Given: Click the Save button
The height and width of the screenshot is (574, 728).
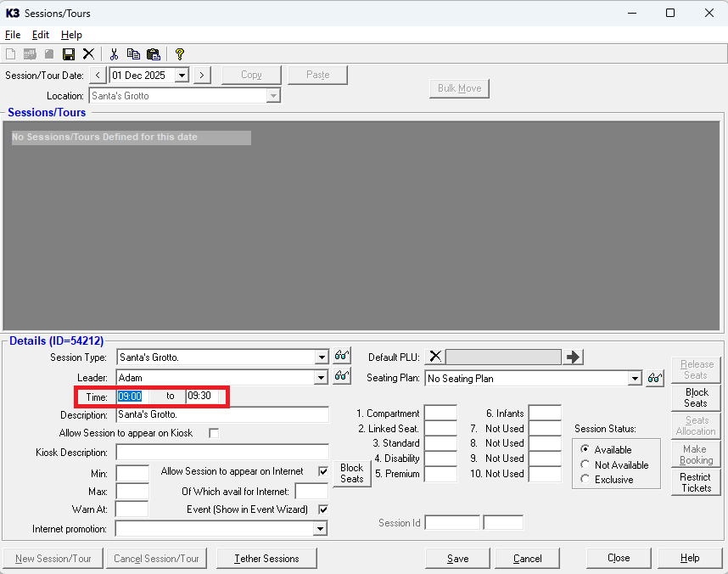Looking at the screenshot, I should coord(457,558).
